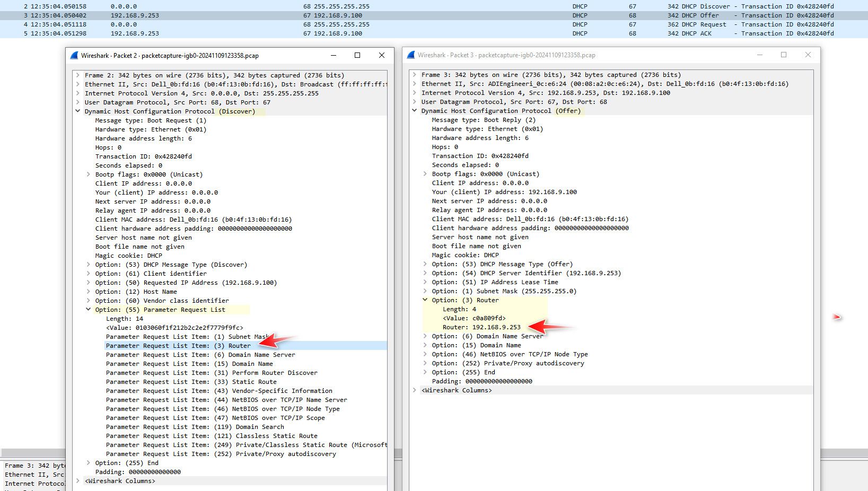Select Your (client) IP address 192.168.9.100 line
Image resolution: width=868 pixels, height=491 pixels.
(x=504, y=192)
